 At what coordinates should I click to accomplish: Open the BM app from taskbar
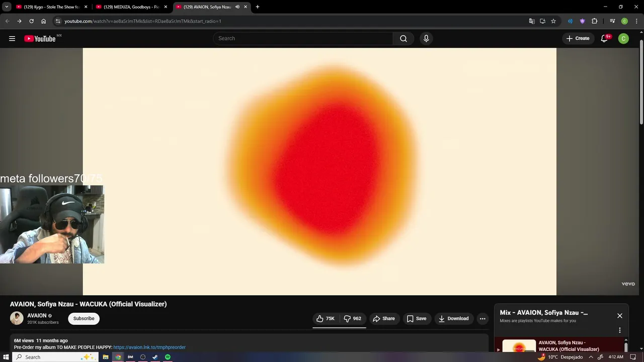point(130,357)
